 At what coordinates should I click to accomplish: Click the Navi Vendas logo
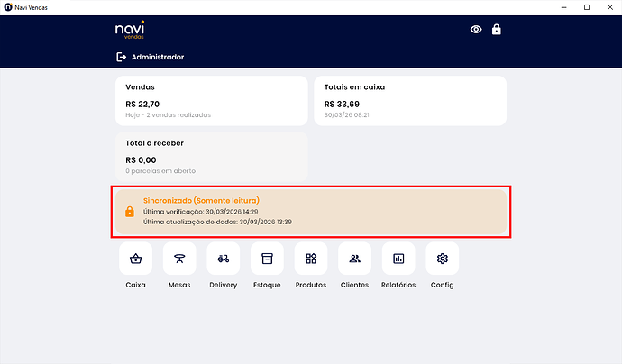(130, 30)
